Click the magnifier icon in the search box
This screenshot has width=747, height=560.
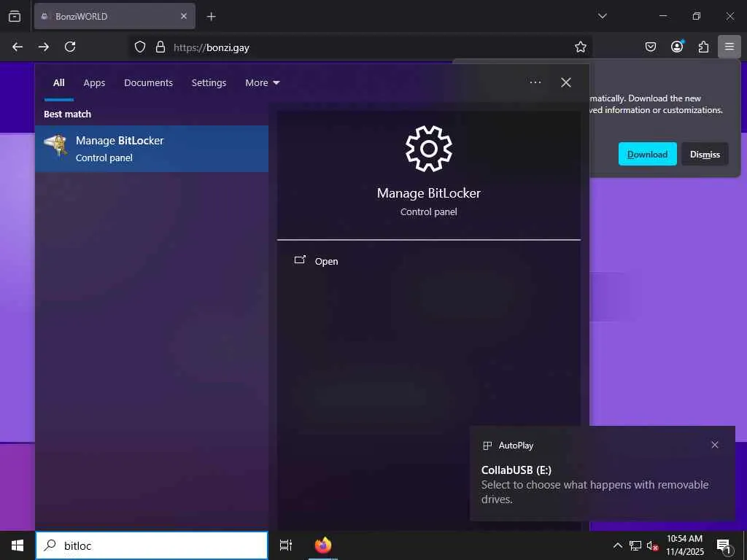coord(50,545)
